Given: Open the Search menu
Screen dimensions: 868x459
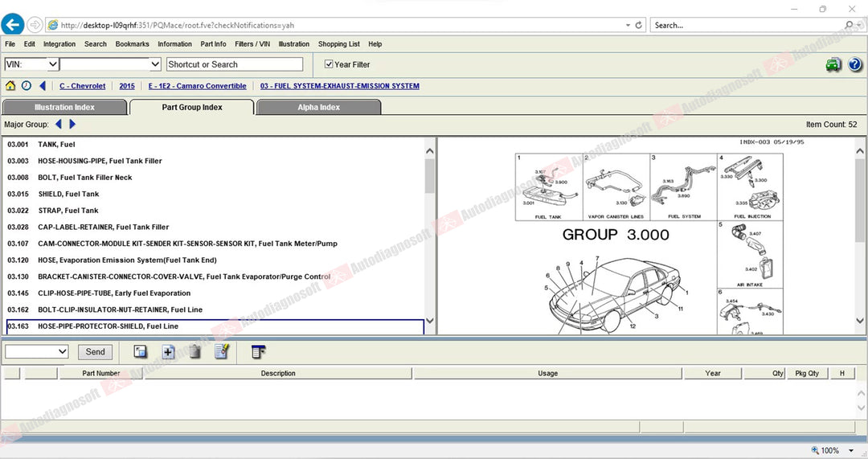Looking at the screenshot, I should coord(95,43).
